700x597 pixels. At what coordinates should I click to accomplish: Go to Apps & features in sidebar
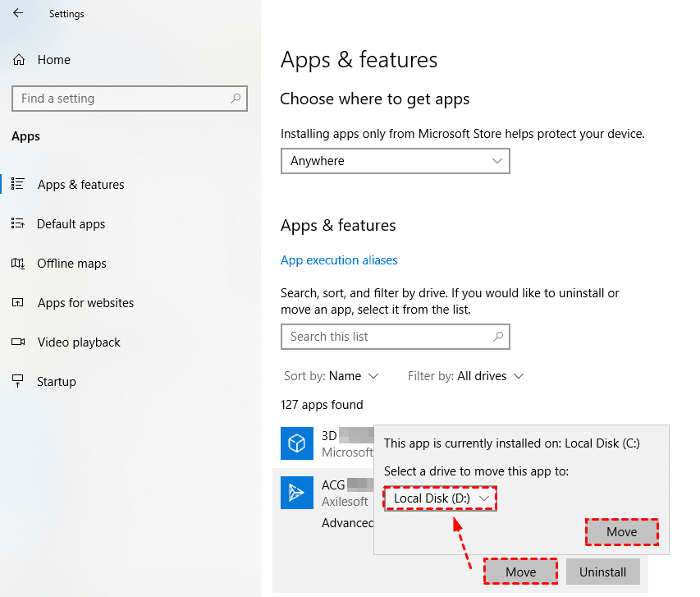pyautogui.click(x=80, y=185)
